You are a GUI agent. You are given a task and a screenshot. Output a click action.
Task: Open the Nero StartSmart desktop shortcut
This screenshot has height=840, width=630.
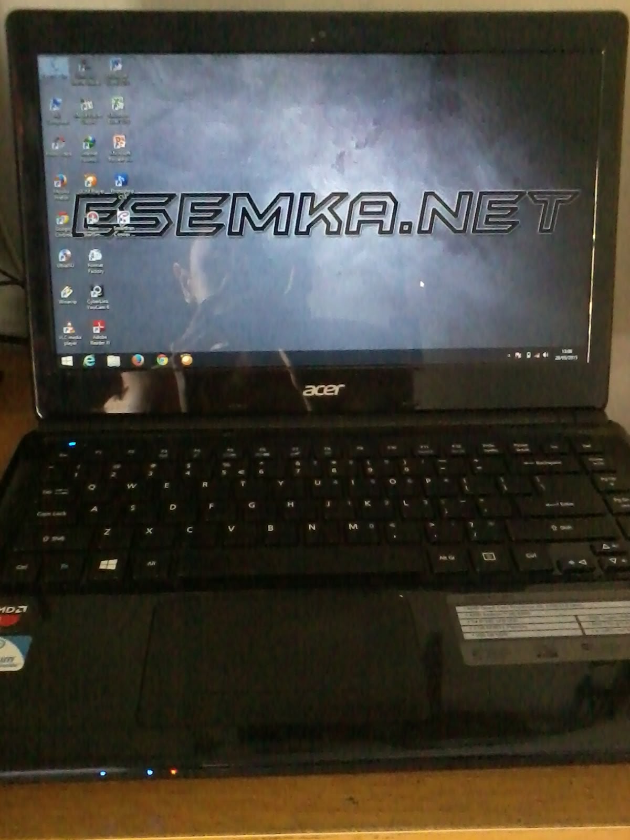pyautogui.click(x=92, y=223)
